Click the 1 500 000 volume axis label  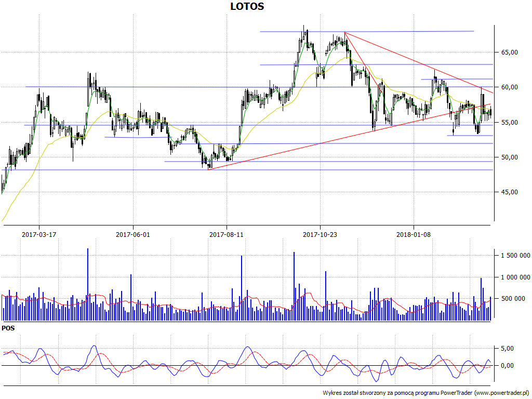click(516, 256)
